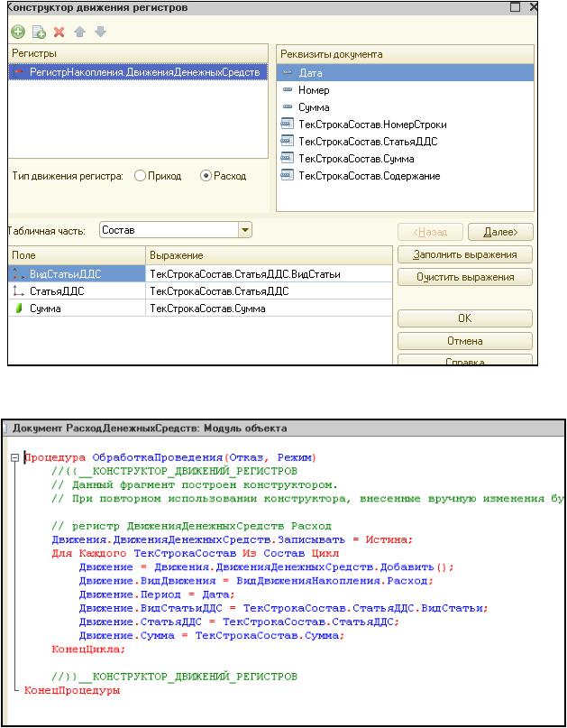Click the Номер attribute icon
The height and width of the screenshot is (728, 567).
pyautogui.click(x=288, y=89)
